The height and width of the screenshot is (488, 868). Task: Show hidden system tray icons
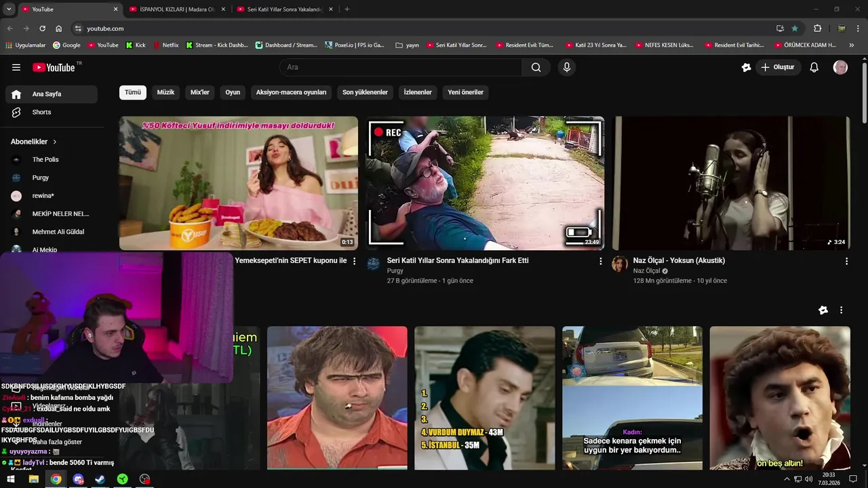point(787,479)
